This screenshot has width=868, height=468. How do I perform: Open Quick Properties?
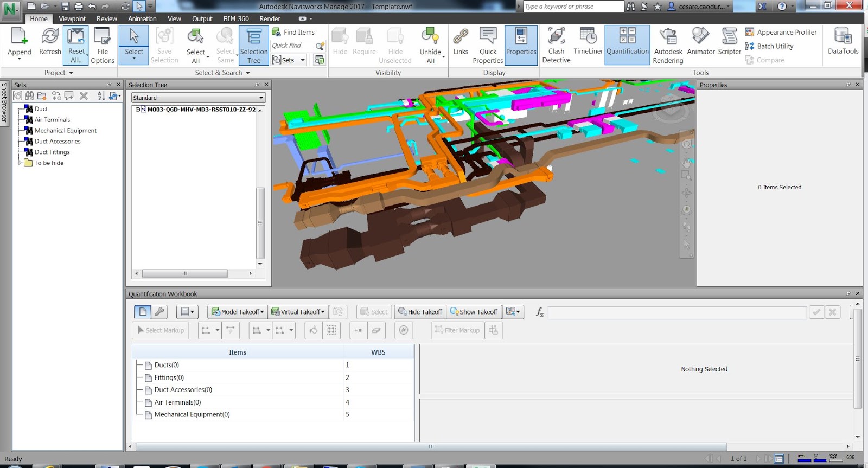488,46
